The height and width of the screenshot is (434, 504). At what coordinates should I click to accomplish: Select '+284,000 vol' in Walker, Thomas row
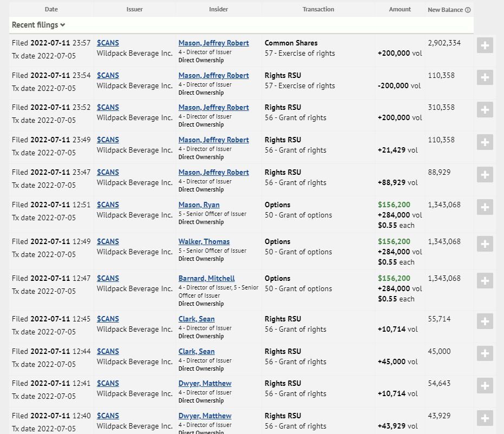(x=400, y=252)
